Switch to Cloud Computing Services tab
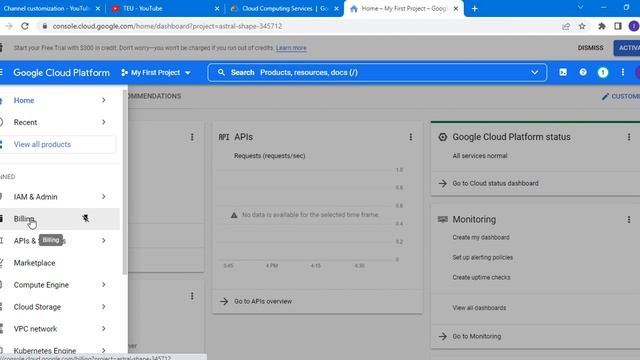The width and height of the screenshot is (640, 360). (x=284, y=8)
